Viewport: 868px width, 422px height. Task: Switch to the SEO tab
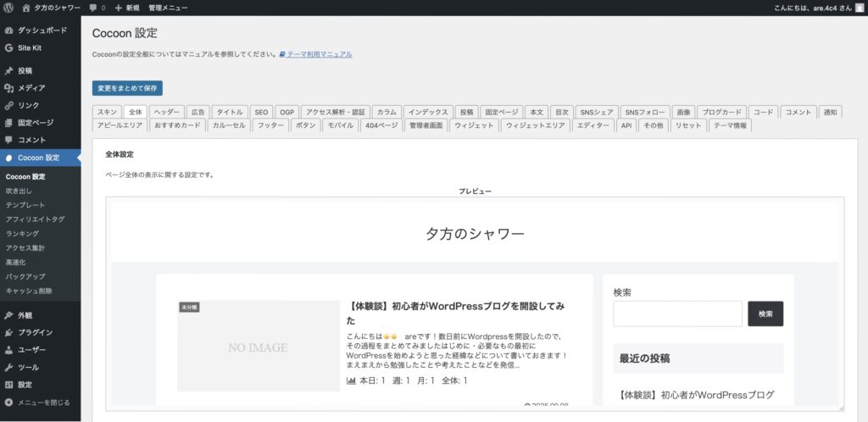pos(261,112)
